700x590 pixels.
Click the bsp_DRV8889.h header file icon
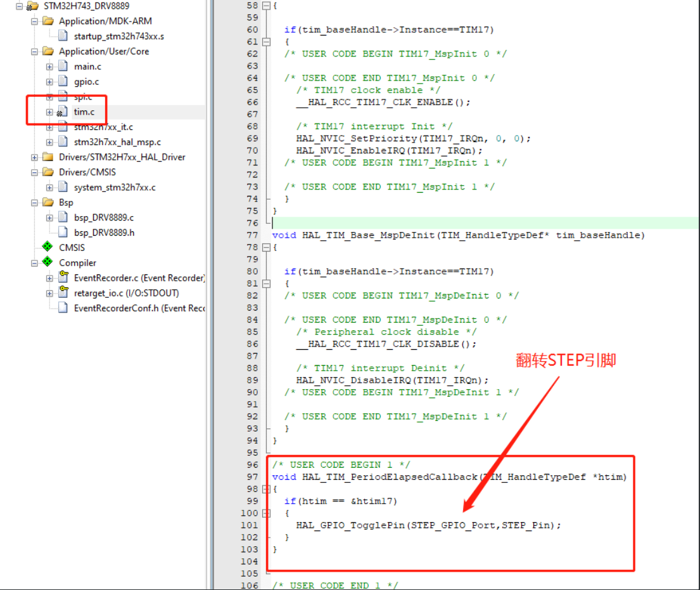click(62, 232)
